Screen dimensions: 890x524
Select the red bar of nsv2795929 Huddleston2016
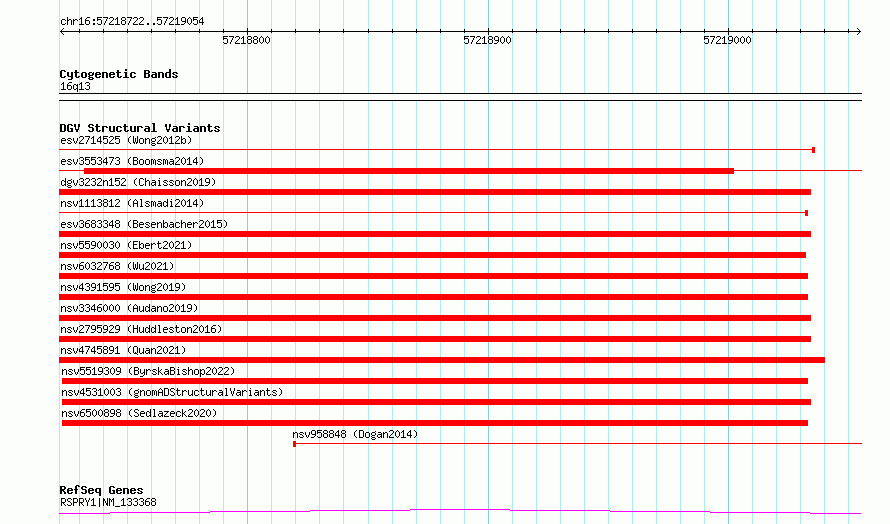[x=435, y=339]
